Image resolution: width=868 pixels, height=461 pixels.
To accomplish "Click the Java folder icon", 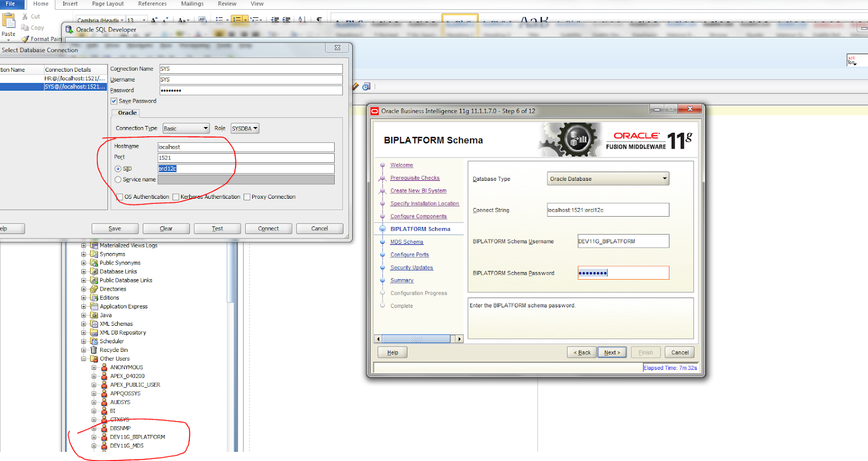I will 94,315.
